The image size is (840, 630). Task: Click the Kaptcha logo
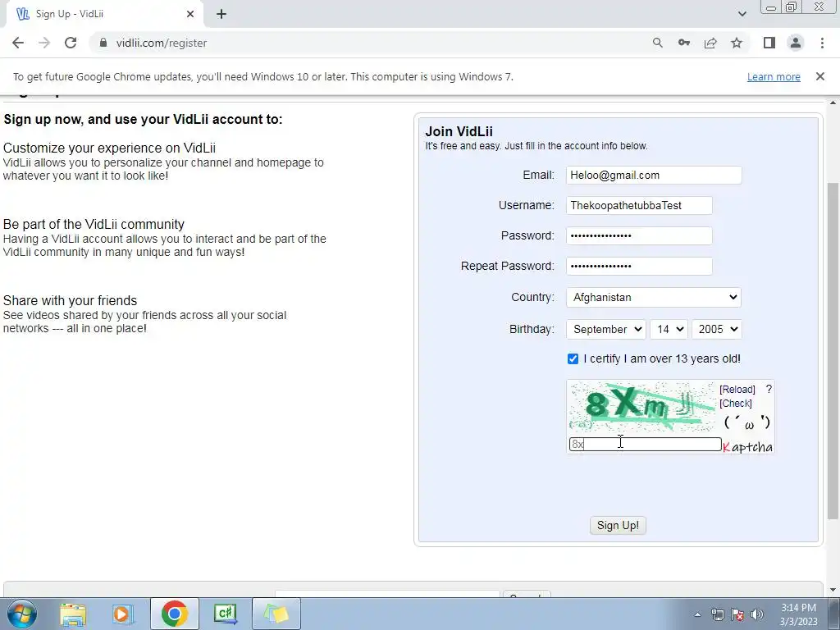tap(748, 447)
